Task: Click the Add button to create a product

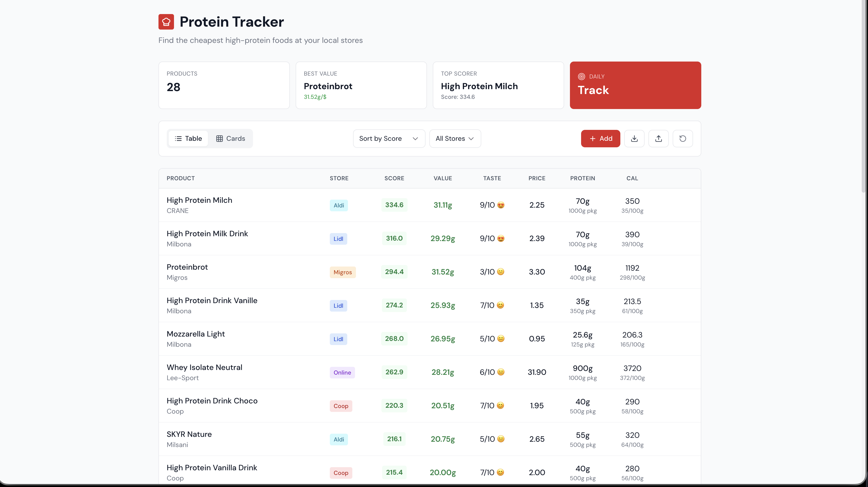Action: pos(600,139)
